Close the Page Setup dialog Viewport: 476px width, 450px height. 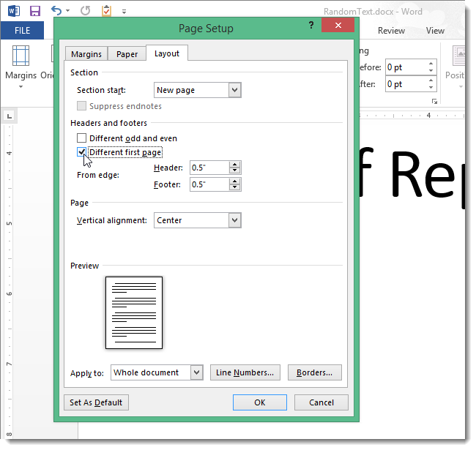pyautogui.click(x=338, y=25)
